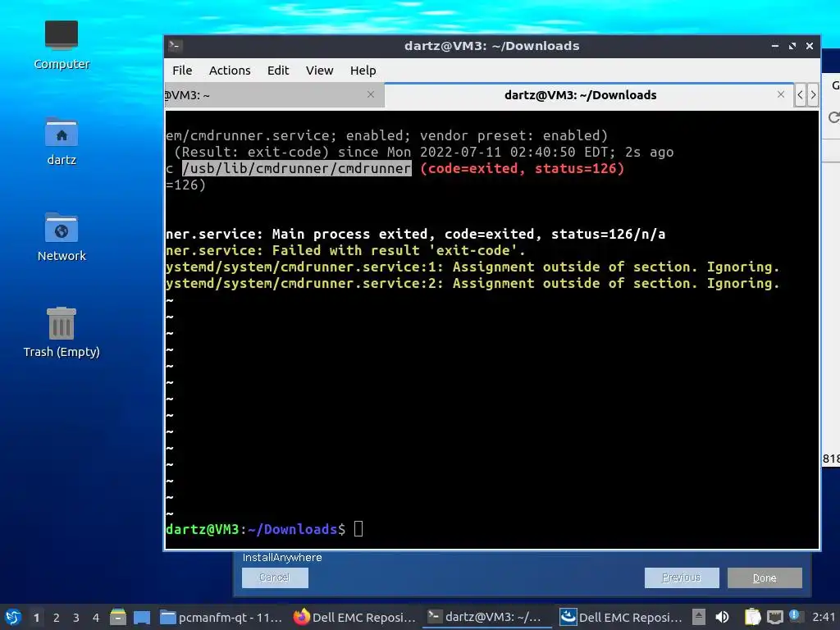Image resolution: width=840 pixels, height=630 pixels.
Task: Click the tab scroll left arrow
Action: tap(801, 95)
